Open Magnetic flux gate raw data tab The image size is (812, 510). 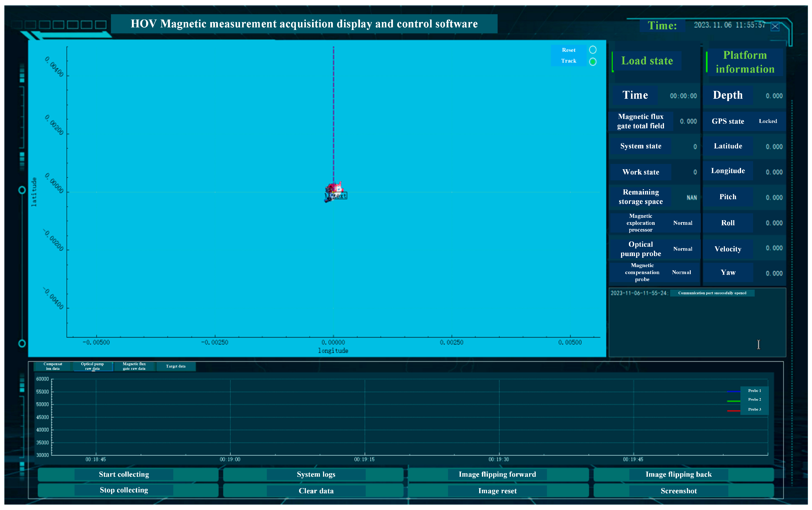[x=134, y=366]
